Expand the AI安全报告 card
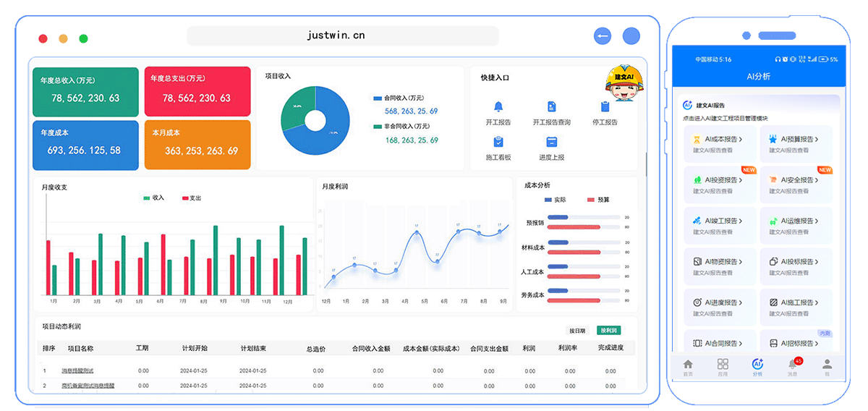This screenshot has width=868, height=411. tap(796, 180)
